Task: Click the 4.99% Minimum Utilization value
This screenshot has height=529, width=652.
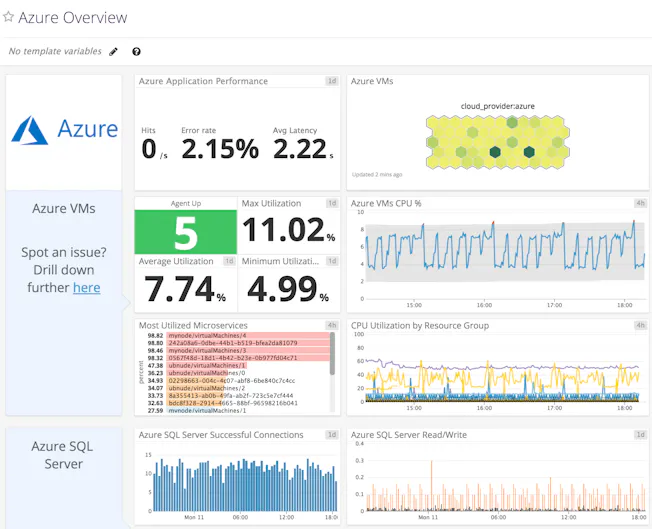Action: click(x=288, y=289)
